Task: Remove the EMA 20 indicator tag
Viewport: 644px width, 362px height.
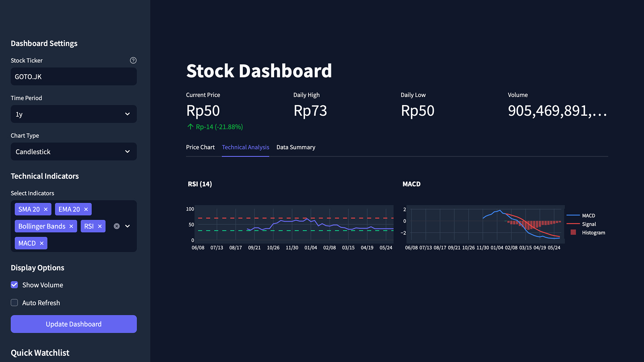Action: click(86, 209)
